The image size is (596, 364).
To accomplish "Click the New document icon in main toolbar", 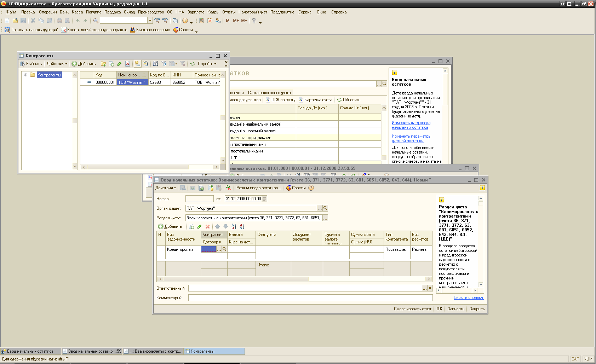I will [x=7, y=21].
